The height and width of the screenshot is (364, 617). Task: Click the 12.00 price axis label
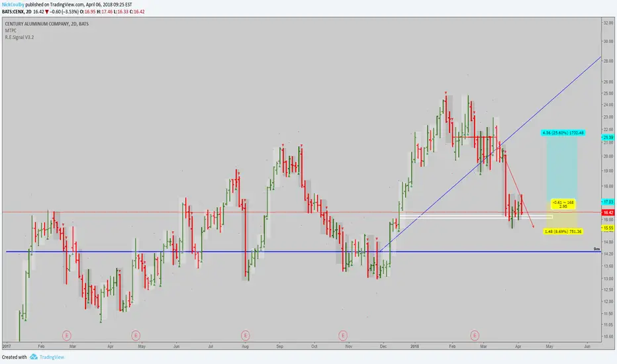608,301
